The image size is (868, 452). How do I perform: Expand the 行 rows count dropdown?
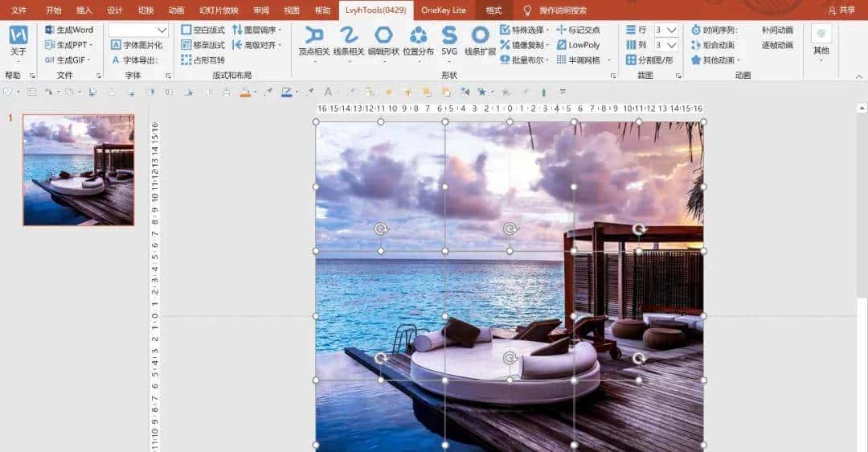coord(672,30)
